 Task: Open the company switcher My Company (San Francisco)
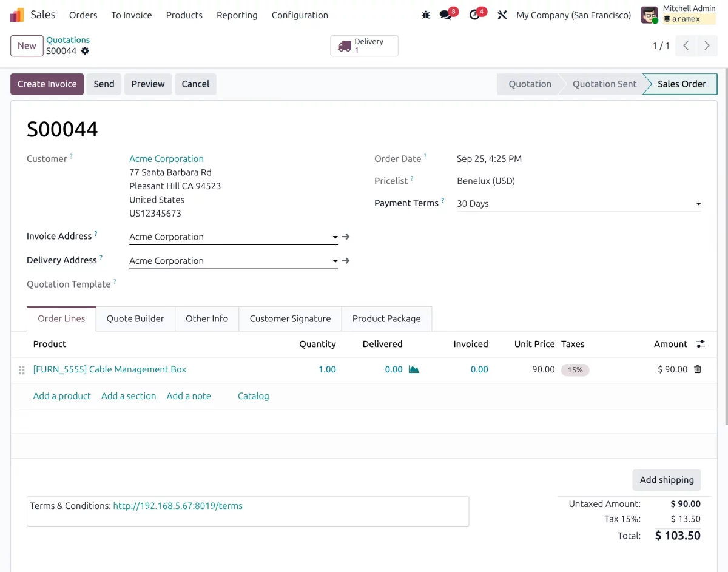pos(574,15)
